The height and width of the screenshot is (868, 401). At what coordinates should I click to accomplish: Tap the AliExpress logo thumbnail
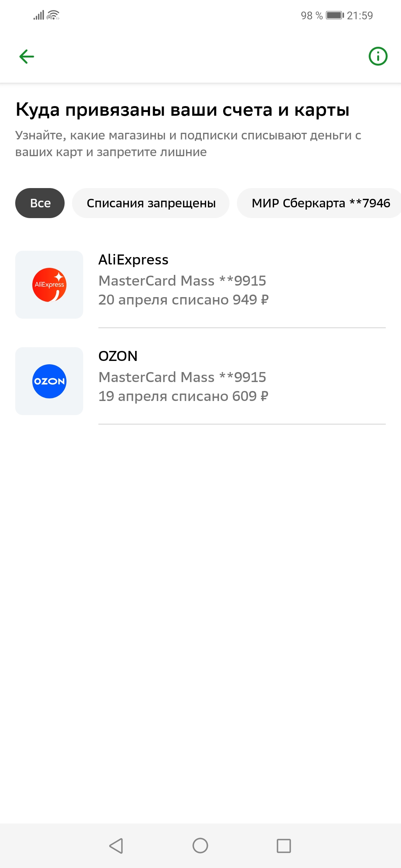tap(49, 285)
